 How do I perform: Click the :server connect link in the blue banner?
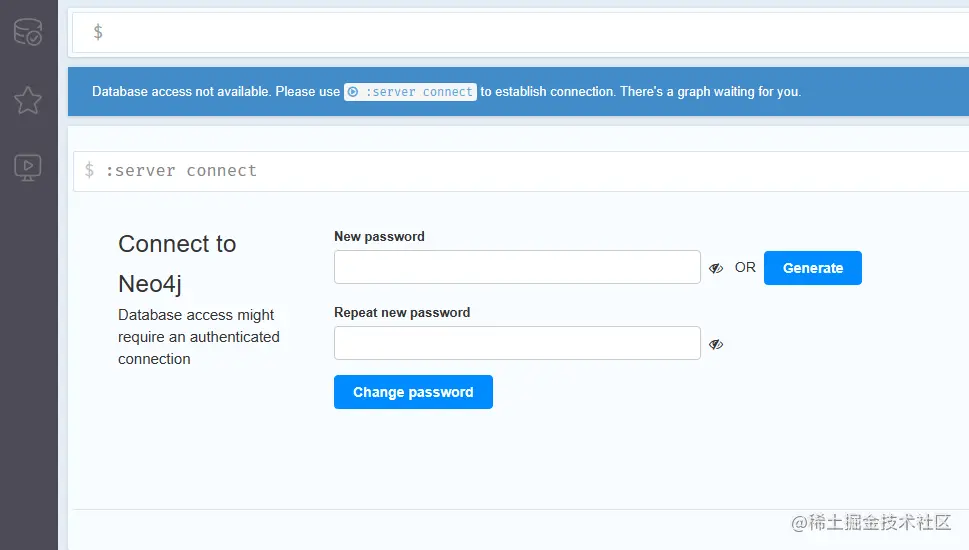point(410,92)
